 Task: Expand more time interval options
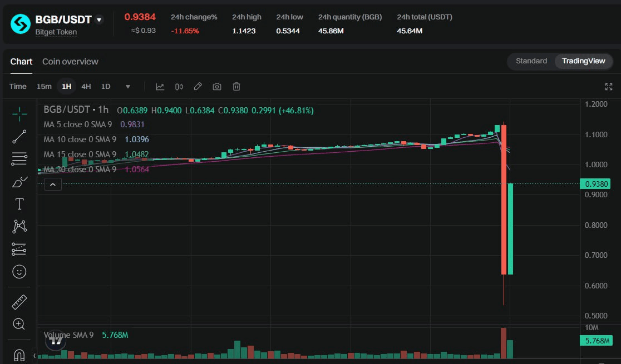(x=127, y=87)
